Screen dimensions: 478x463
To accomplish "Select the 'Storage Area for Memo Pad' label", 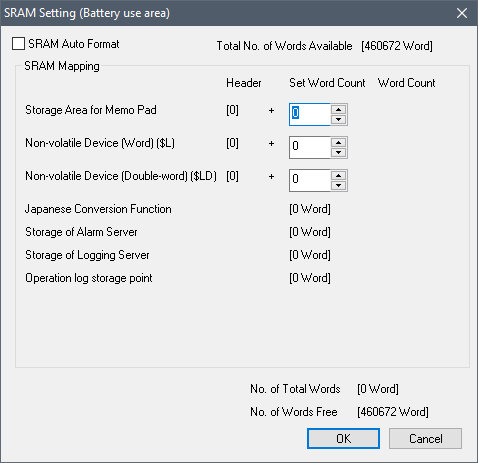I will 91,110.
